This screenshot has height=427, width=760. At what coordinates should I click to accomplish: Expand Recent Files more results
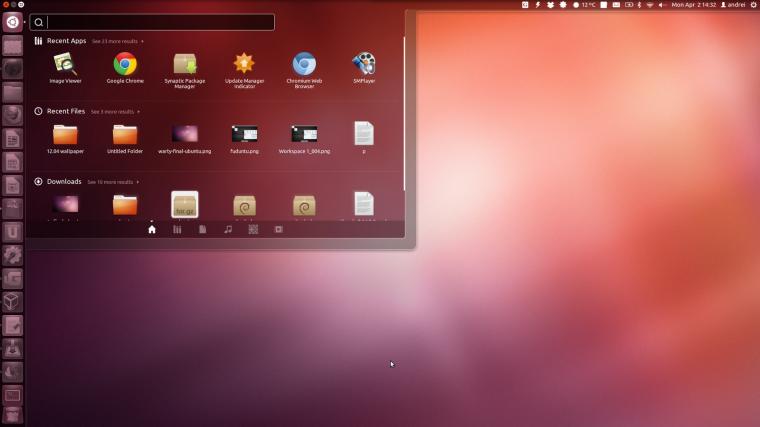pos(115,112)
